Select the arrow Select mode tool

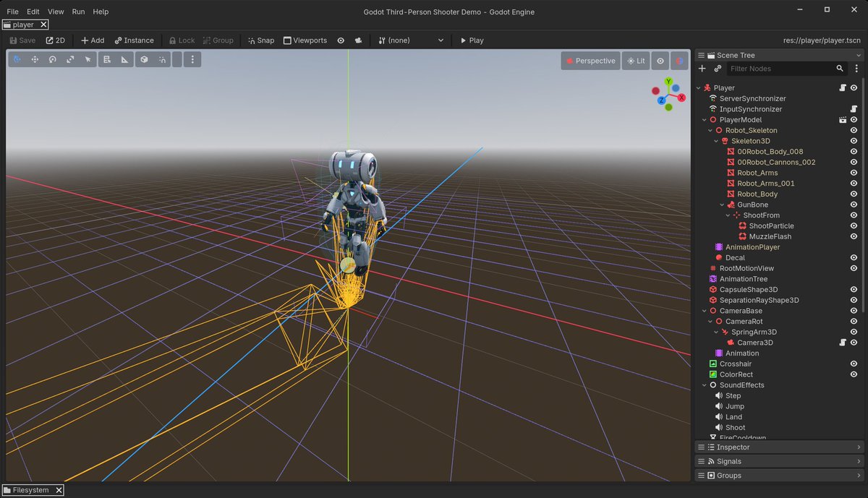point(88,60)
